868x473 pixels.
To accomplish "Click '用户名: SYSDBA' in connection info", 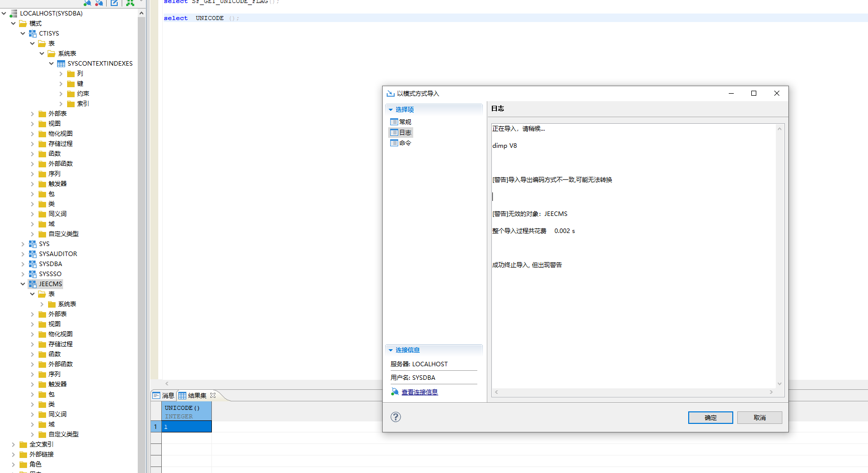I will coord(413,378).
